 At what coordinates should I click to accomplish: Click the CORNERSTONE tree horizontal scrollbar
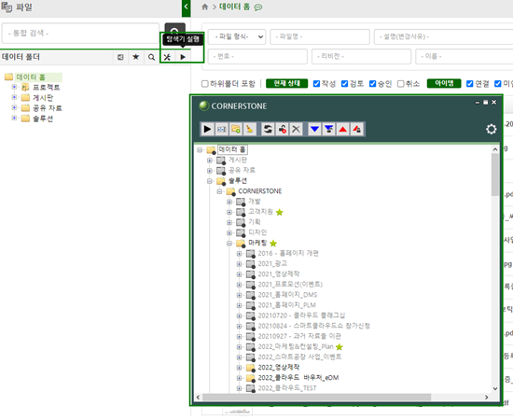tap(316, 397)
